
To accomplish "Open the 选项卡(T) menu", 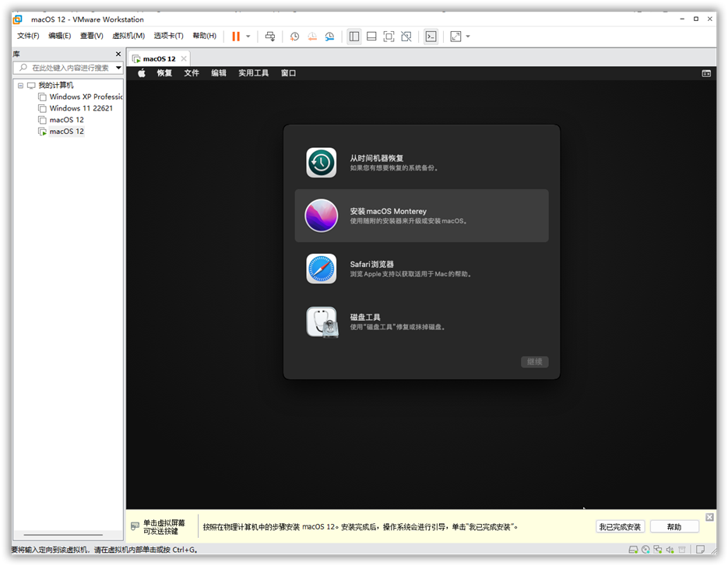I will pos(168,36).
